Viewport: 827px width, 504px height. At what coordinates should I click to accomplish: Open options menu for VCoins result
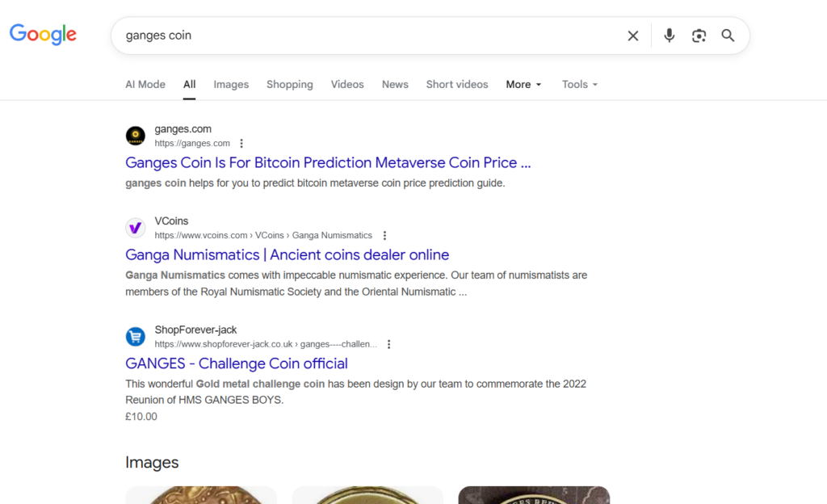click(x=384, y=236)
